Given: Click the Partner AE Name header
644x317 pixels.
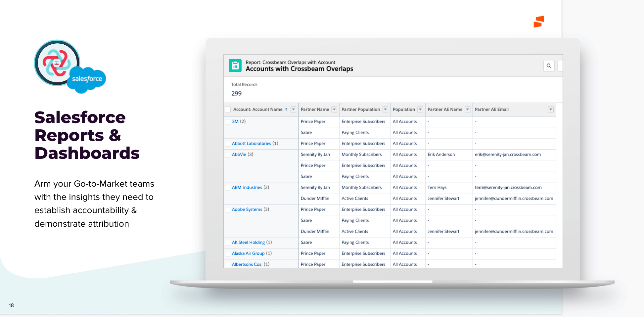Looking at the screenshot, I should (x=445, y=110).
